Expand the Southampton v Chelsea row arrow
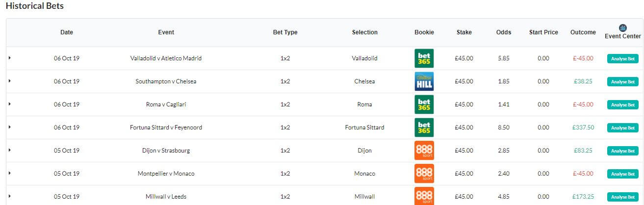 (x=10, y=81)
